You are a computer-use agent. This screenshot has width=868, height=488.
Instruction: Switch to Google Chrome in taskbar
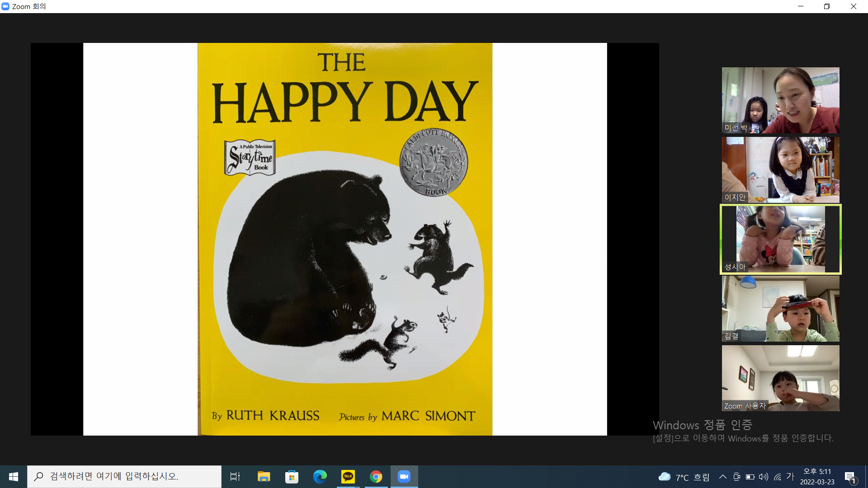(x=376, y=477)
